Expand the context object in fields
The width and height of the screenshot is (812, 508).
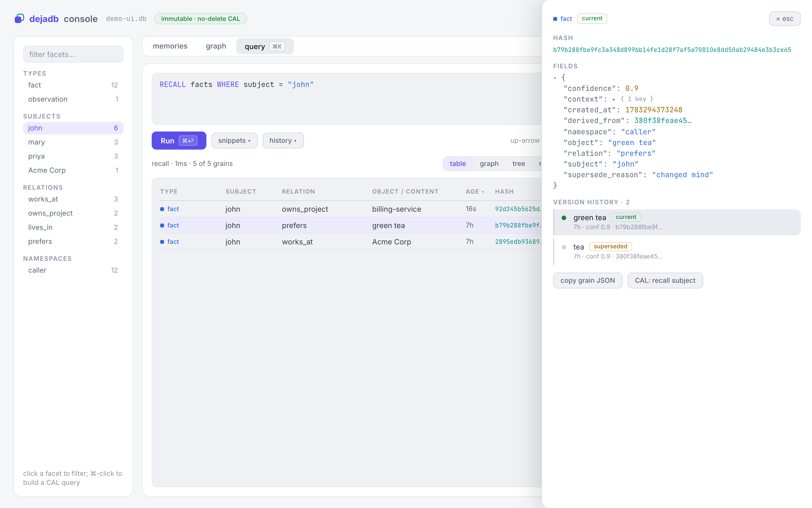click(614, 99)
